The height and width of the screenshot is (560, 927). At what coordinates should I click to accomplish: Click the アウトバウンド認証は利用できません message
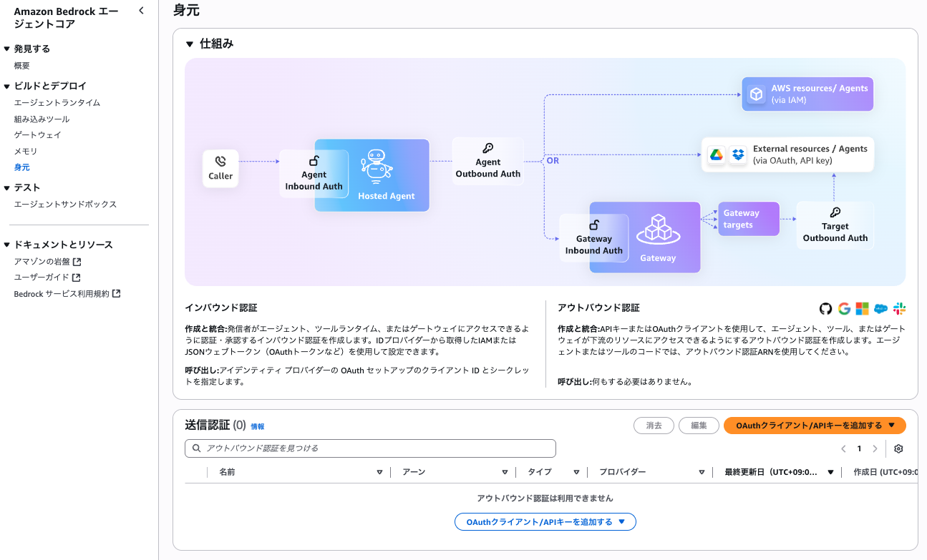(x=545, y=498)
